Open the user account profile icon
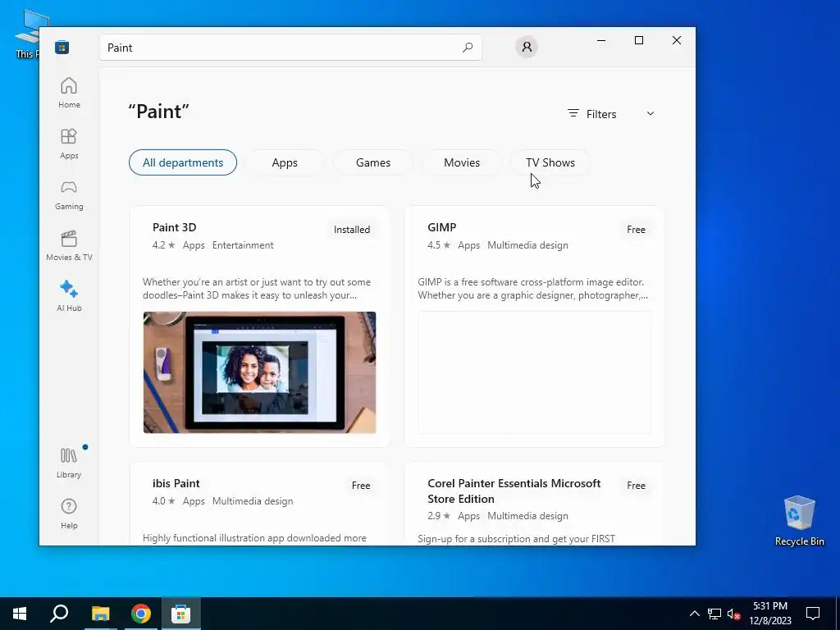840x630 pixels. click(x=527, y=47)
